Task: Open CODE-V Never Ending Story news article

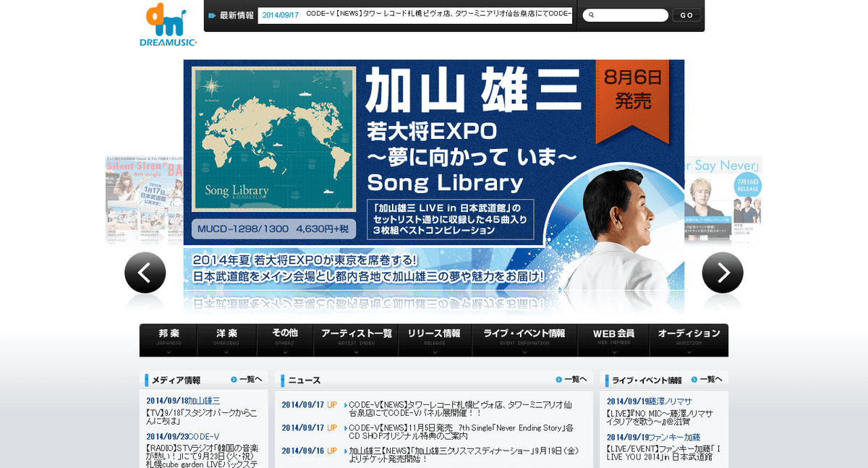Action: point(461,432)
